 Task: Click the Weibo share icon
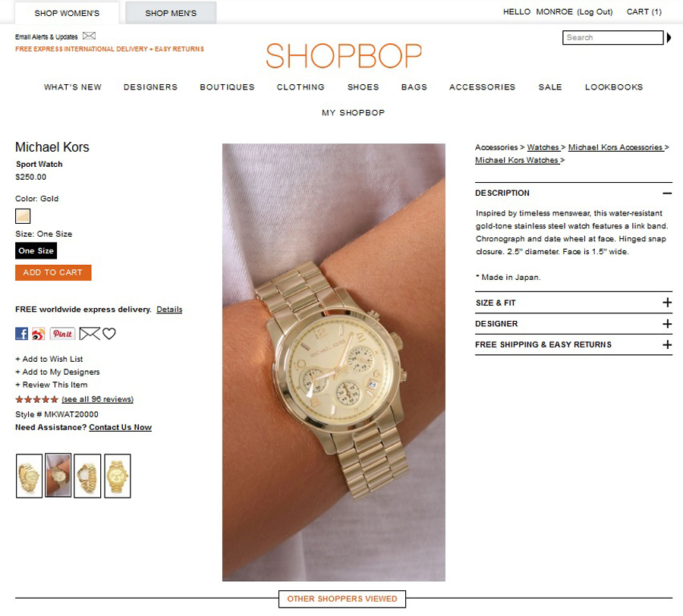point(39,334)
